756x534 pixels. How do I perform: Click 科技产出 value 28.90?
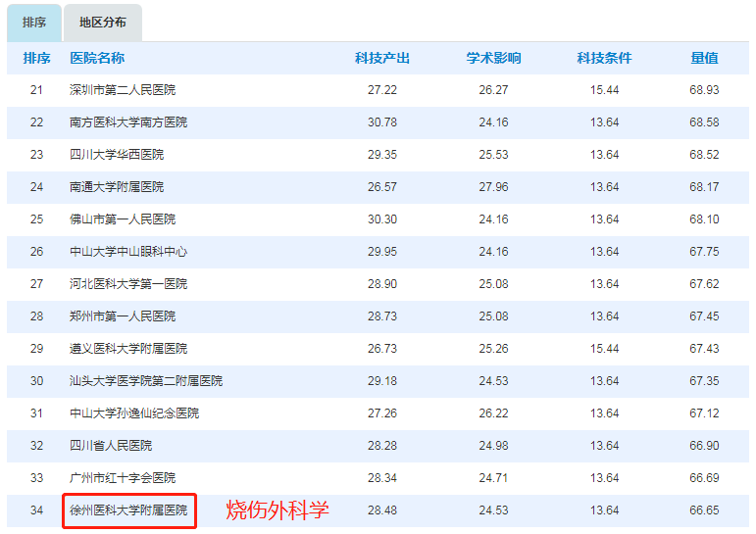click(x=382, y=284)
